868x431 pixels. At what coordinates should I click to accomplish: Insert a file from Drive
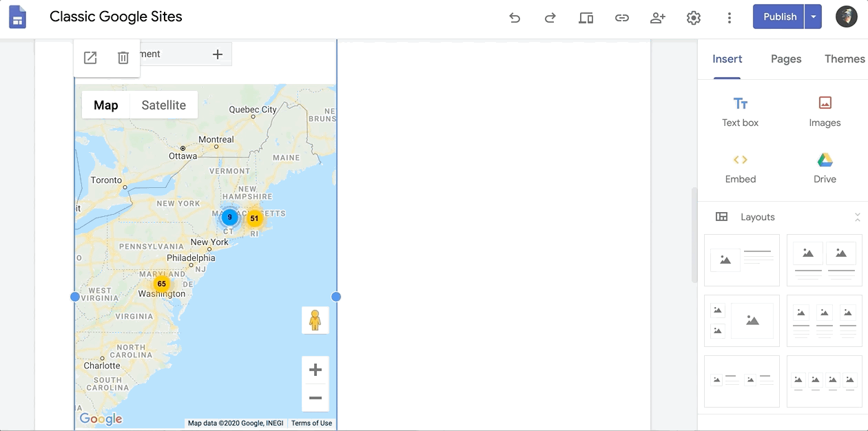(x=825, y=168)
